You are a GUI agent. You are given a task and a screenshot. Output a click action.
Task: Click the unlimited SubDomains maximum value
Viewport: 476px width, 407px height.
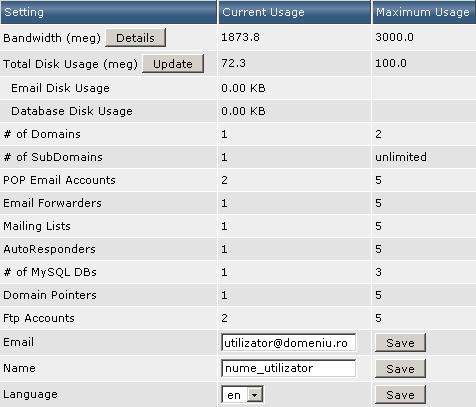(x=401, y=157)
